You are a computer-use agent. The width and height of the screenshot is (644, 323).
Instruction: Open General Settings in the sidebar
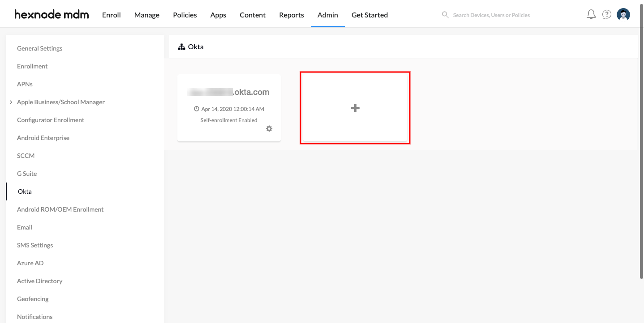(x=39, y=48)
